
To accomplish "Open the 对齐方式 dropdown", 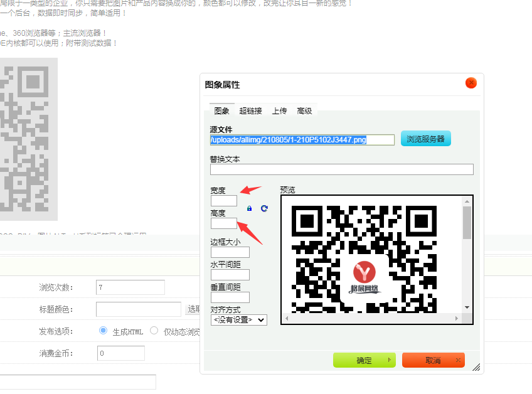I will click(239, 320).
